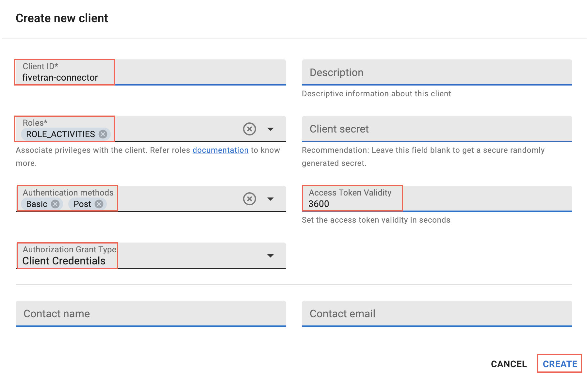Clear all authentication methods

point(250,199)
